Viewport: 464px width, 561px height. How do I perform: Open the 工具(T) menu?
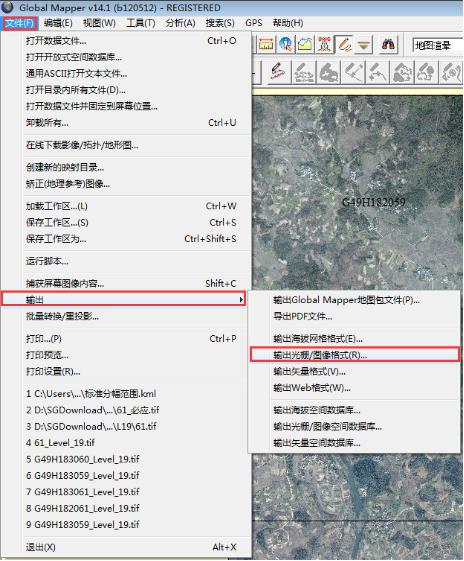pos(141,23)
